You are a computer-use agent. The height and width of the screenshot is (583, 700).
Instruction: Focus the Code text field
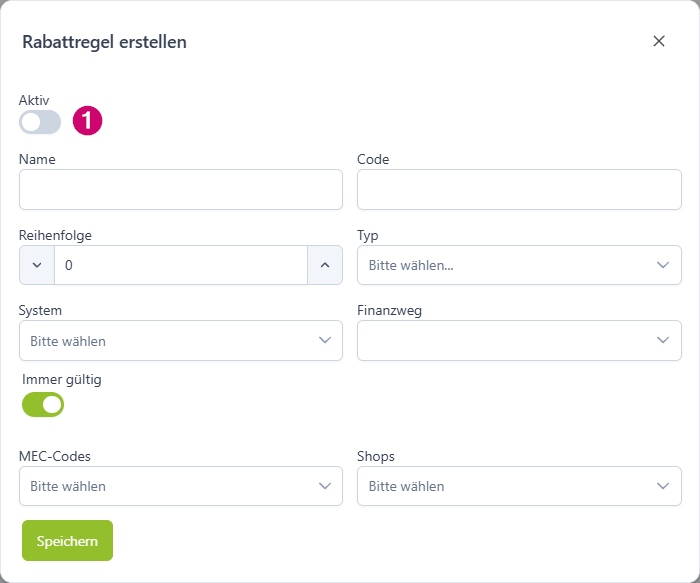pos(519,189)
